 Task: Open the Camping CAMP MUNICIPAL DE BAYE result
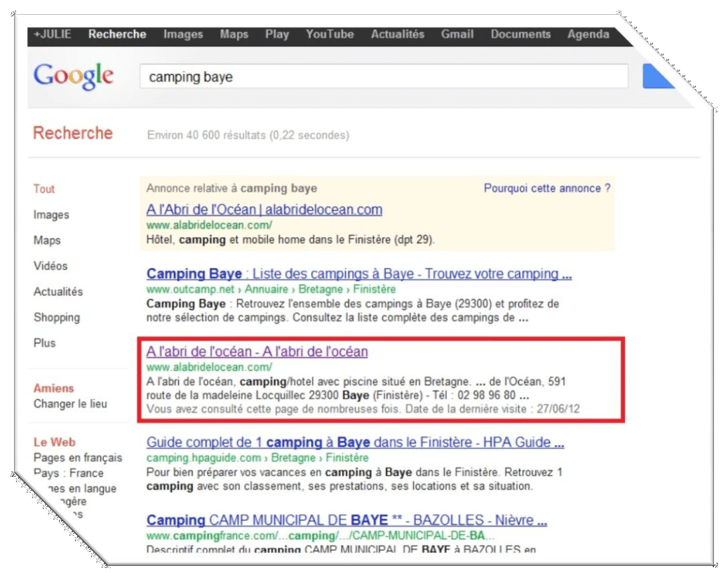point(347,520)
